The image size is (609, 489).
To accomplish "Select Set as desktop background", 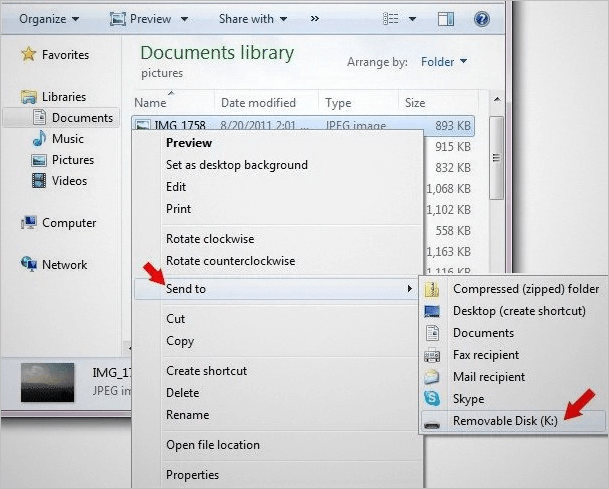I will [x=236, y=165].
